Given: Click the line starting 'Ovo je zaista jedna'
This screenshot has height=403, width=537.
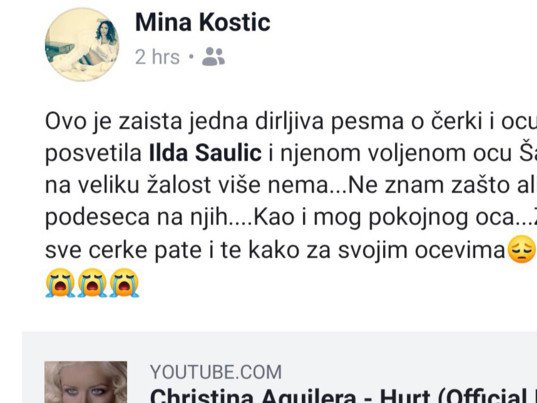Looking at the screenshot, I should pos(291,122).
